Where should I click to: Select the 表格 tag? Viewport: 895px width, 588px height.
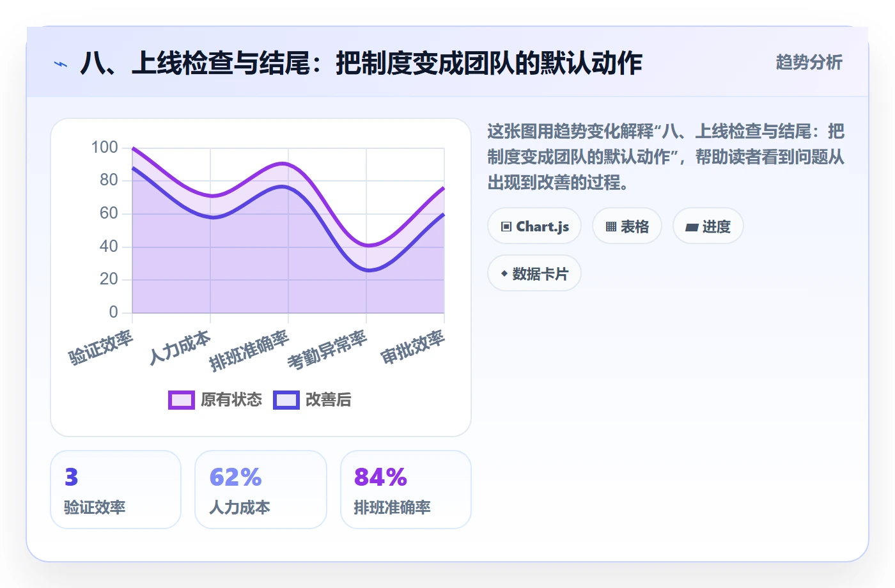pyautogui.click(x=627, y=226)
